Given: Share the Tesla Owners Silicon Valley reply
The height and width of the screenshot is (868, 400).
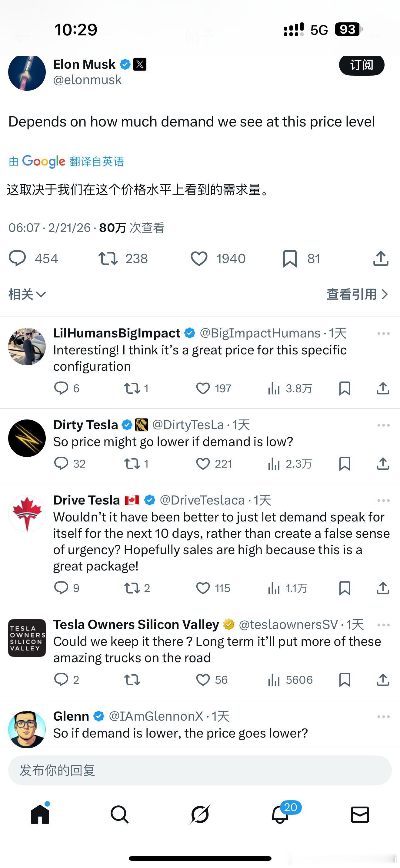Looking at the screenshot, I should coord(383,680).
